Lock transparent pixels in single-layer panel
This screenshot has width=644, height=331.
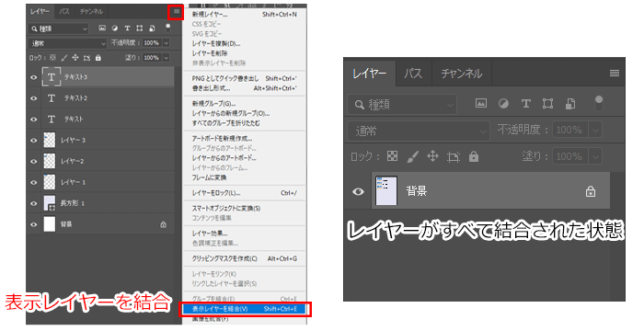tap(393, 156)
